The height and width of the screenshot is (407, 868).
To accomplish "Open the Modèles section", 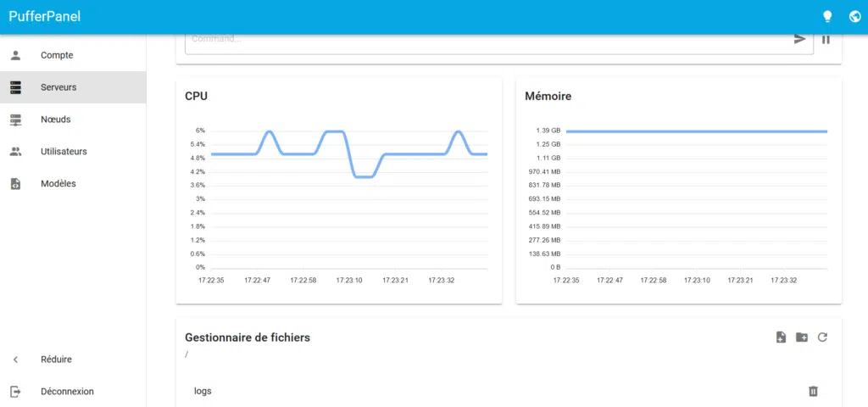I will (73, 184).
